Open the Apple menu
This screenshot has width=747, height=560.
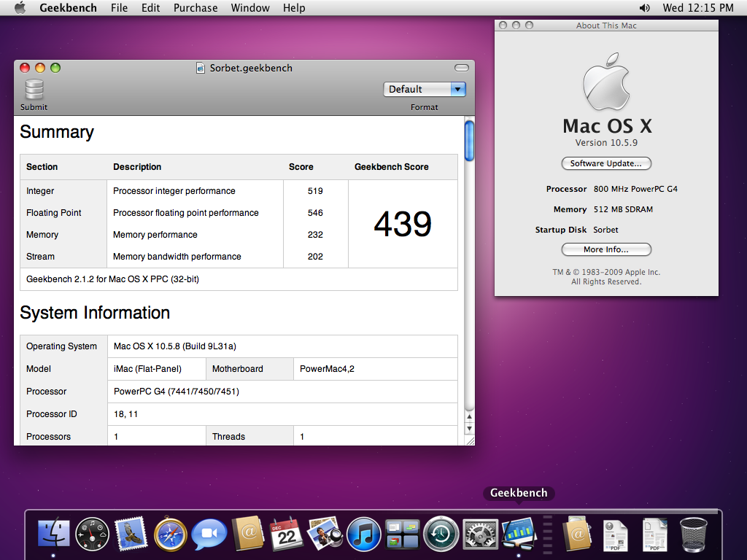[20, 7]
